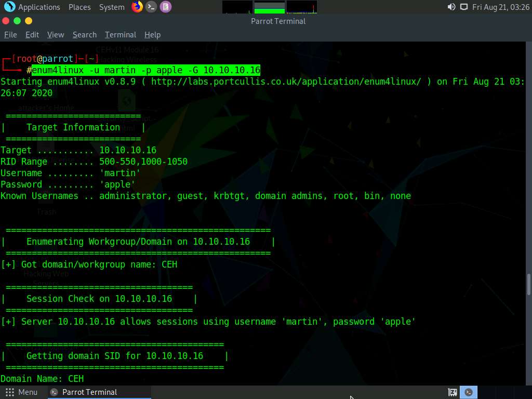Launch Firefox from the top panel

(137, 7)
